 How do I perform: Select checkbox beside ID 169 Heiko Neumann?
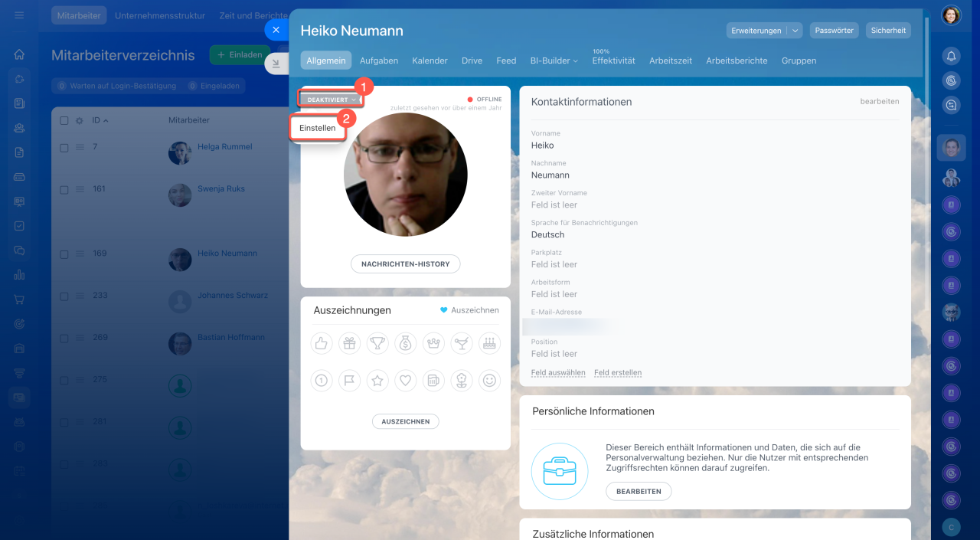coord(64,254)
